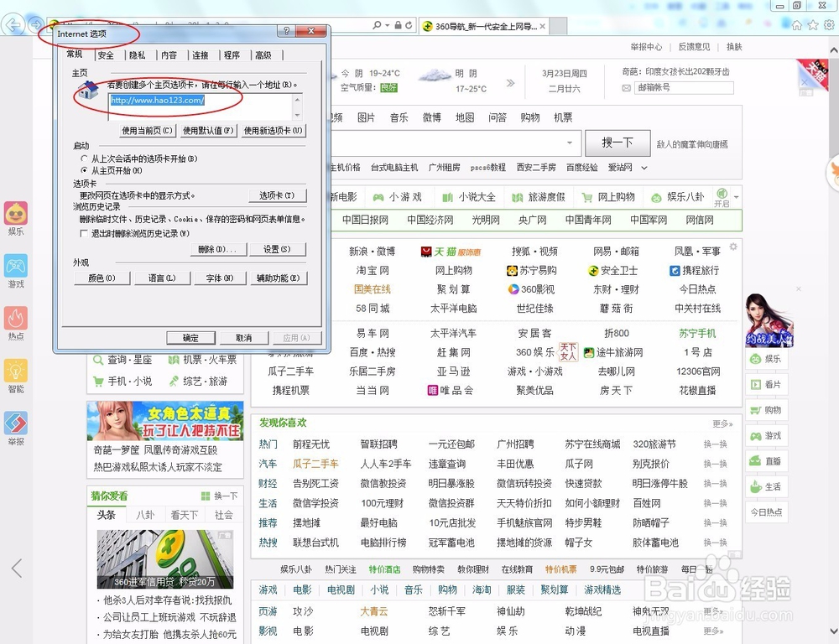Click the homepage box scroll up arrow
The height and width of the screenshot is (644, 839).
coord(298,100)
